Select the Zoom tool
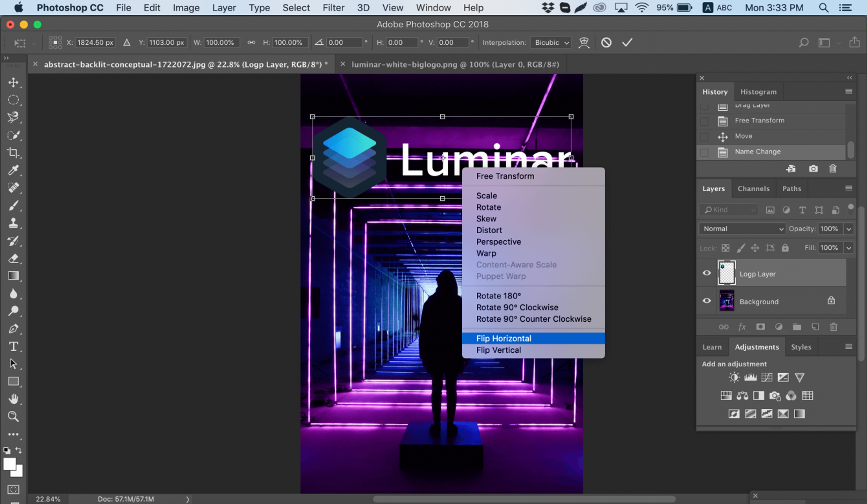 point(13,416)
